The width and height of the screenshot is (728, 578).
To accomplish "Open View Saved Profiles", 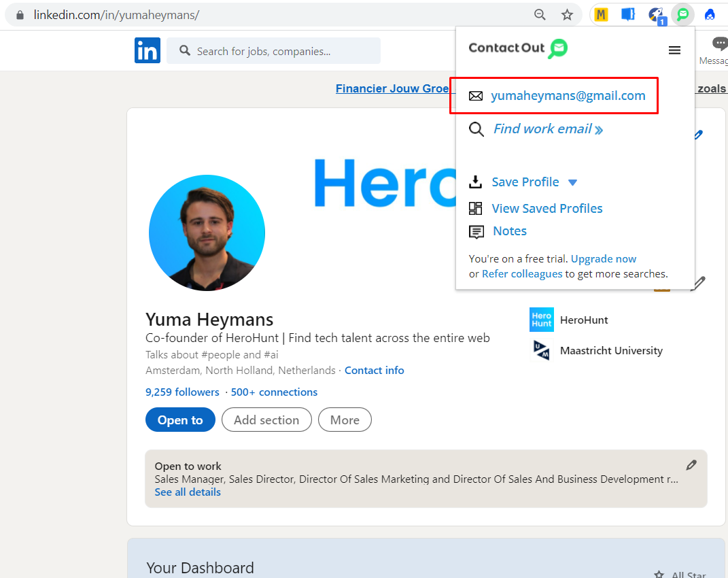I will tap(547, 209).
